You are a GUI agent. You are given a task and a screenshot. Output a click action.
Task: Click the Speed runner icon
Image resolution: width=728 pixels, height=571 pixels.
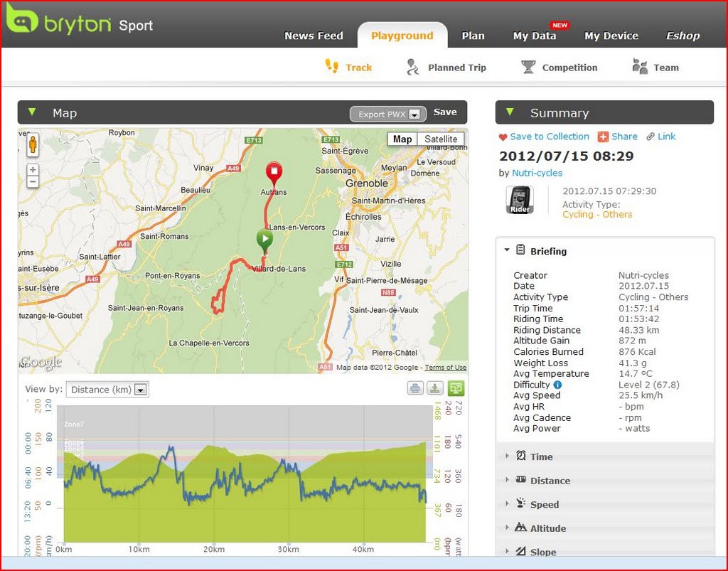pyautogui.click(x=521, y=503)
